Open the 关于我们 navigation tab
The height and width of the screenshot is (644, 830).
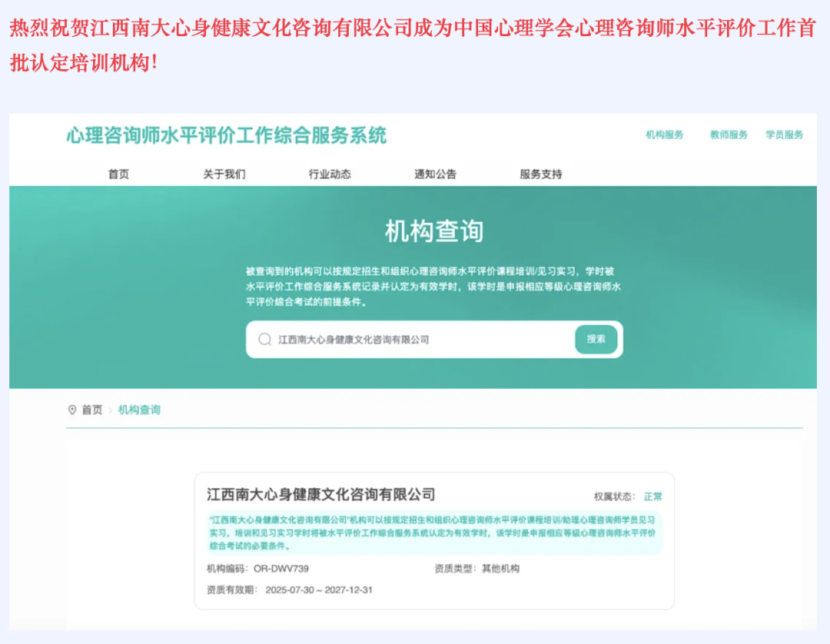[x=224, y=174]
